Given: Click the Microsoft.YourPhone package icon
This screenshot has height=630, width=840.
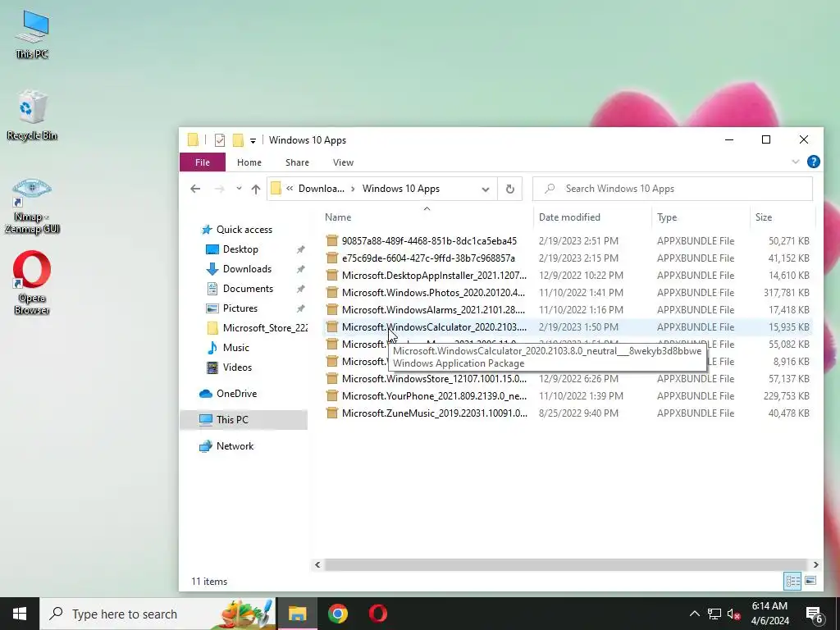Looking at the screenshot, I should coord(332,396).
